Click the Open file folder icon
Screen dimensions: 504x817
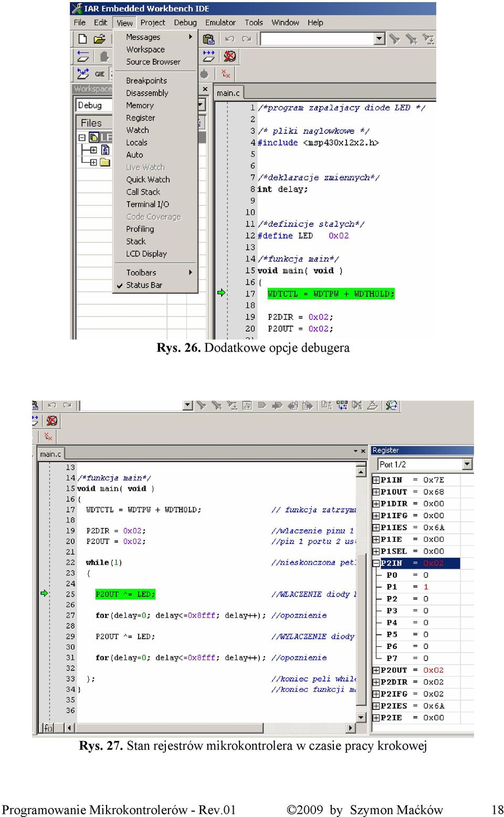(99, 39)
